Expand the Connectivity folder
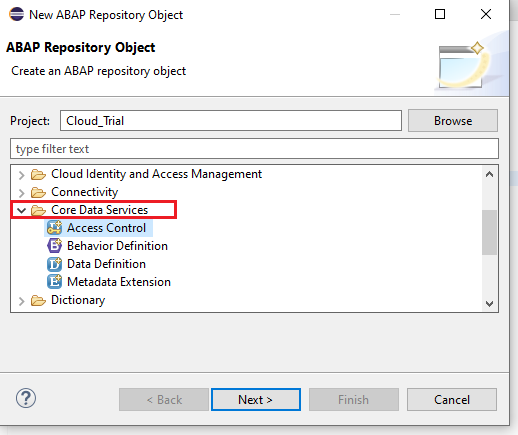Image resolution: width=518 pixels, height=435 pixels. [21, 193]
